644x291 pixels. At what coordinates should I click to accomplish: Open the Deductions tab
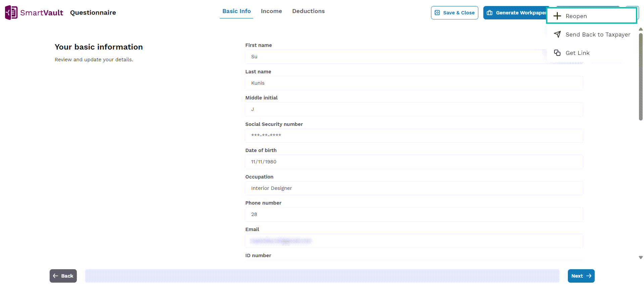pyautogui.click(x=308, y=11)
